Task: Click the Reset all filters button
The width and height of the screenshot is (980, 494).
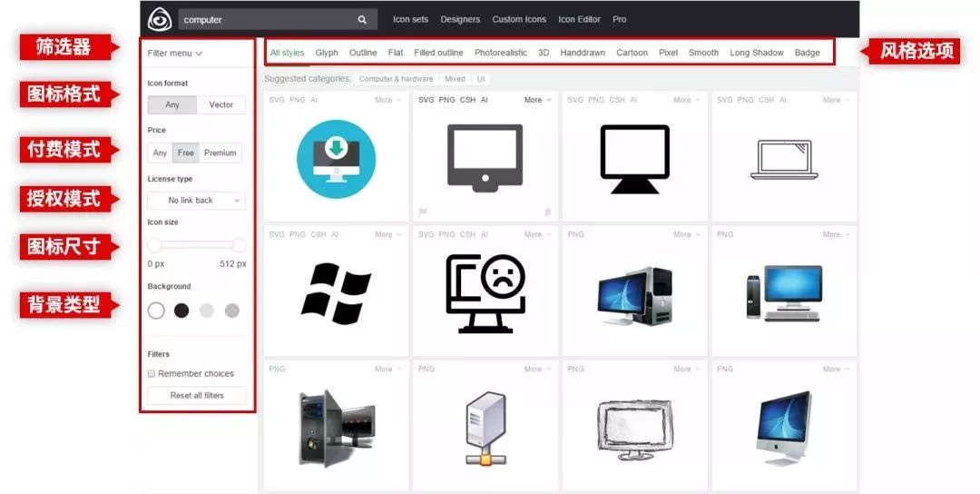Action: (x=197, y=396)
